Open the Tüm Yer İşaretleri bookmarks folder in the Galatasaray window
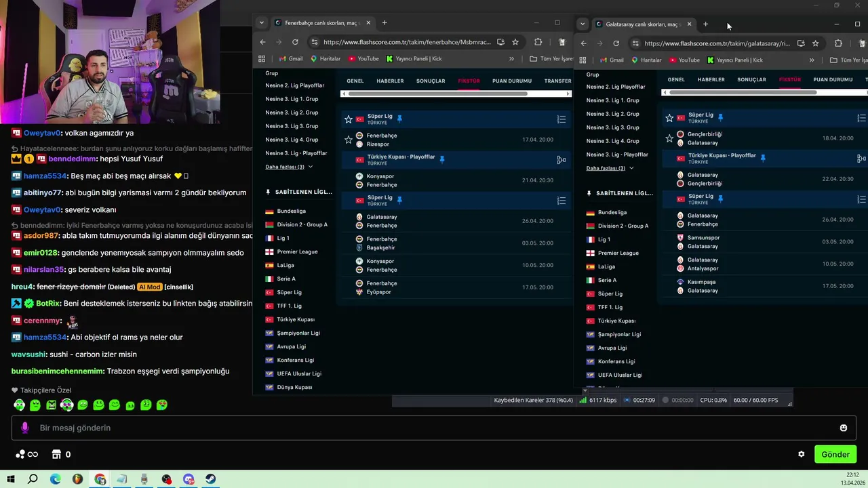The width and height of the screenshot is (868, 488). pyautogui.click(x=848, y=60)
